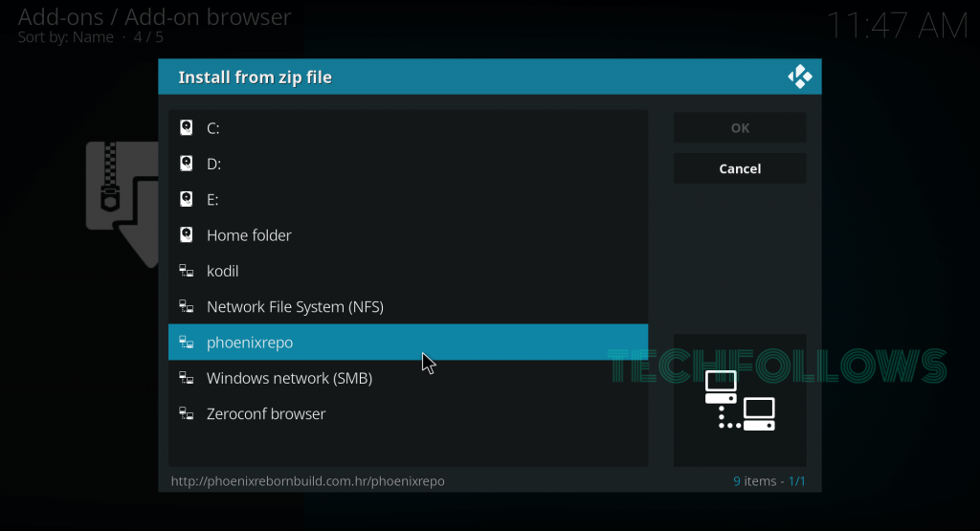Click the network icon beside kodil
This screenshot has width=980, height=531.
tap(187, 271)
